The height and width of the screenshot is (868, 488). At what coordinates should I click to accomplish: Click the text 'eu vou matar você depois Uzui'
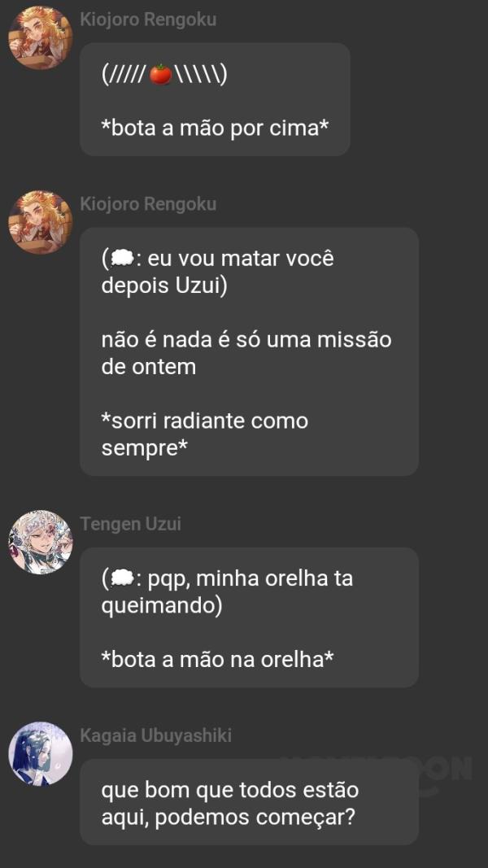[x=217, y=273]
